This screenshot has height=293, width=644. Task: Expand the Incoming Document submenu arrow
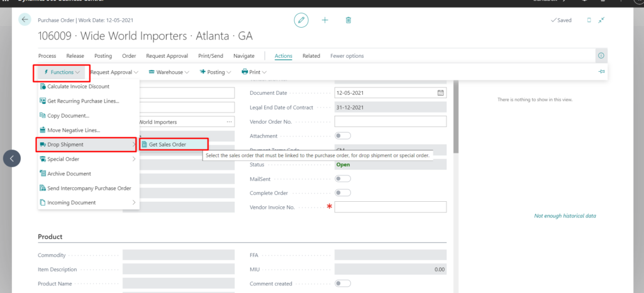[134, 202]
